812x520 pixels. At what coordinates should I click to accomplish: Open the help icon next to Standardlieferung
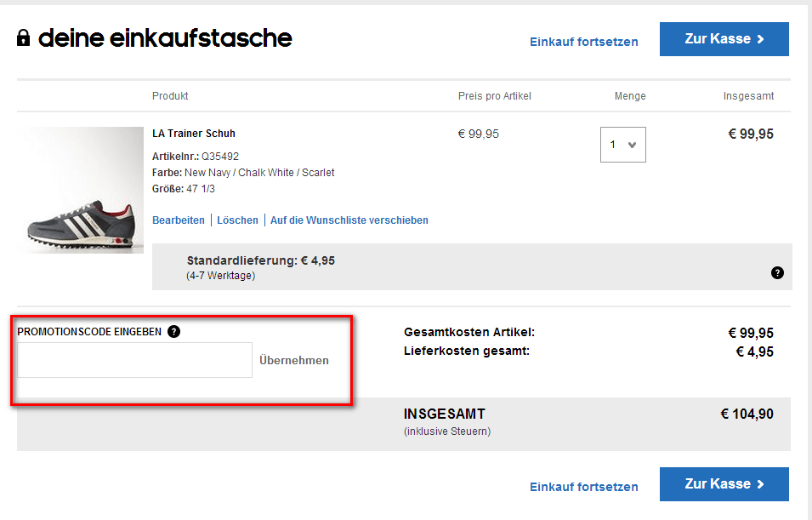coord(776,272)
